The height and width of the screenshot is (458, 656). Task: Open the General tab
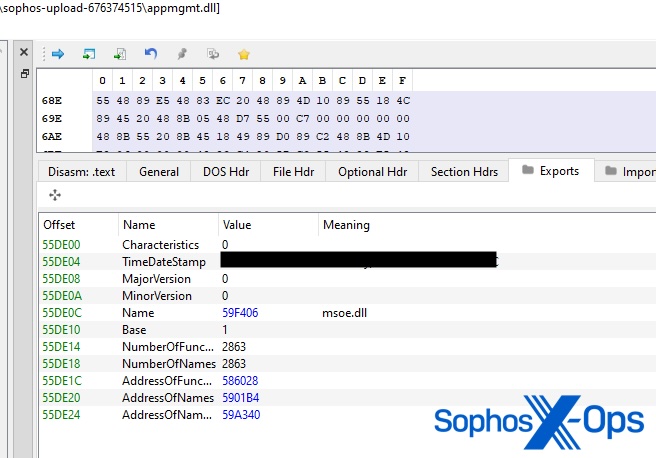[x=159, y=171]
